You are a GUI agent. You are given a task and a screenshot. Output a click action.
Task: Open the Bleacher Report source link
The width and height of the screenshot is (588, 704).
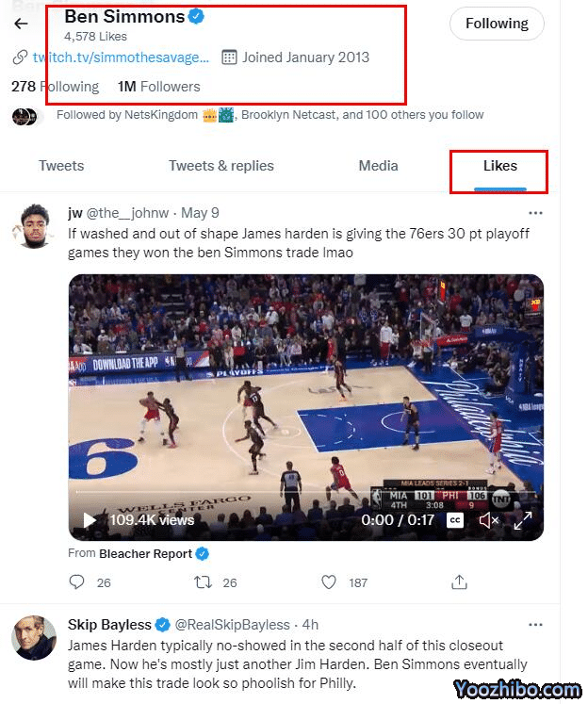pyautogui.click(x=145, y=554)
